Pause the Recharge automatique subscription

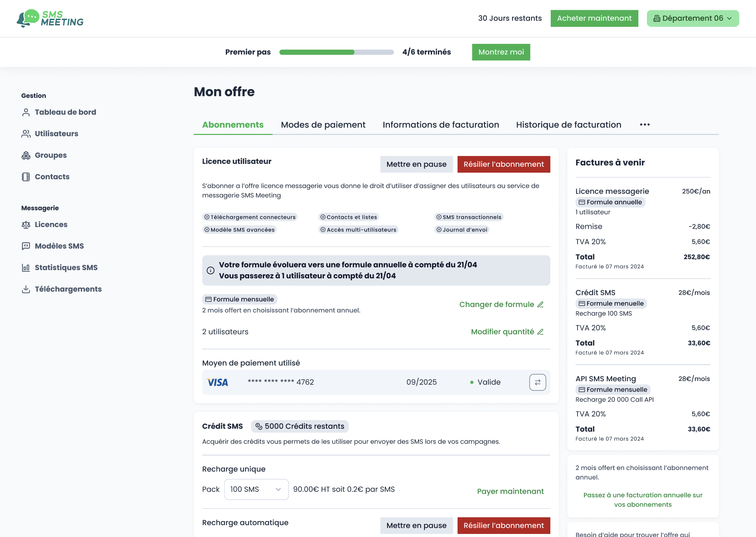point(416,525)
